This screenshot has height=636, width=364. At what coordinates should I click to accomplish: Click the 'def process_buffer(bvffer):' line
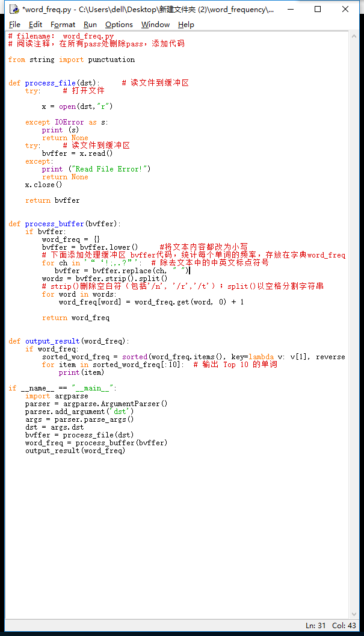click(64, 224)
